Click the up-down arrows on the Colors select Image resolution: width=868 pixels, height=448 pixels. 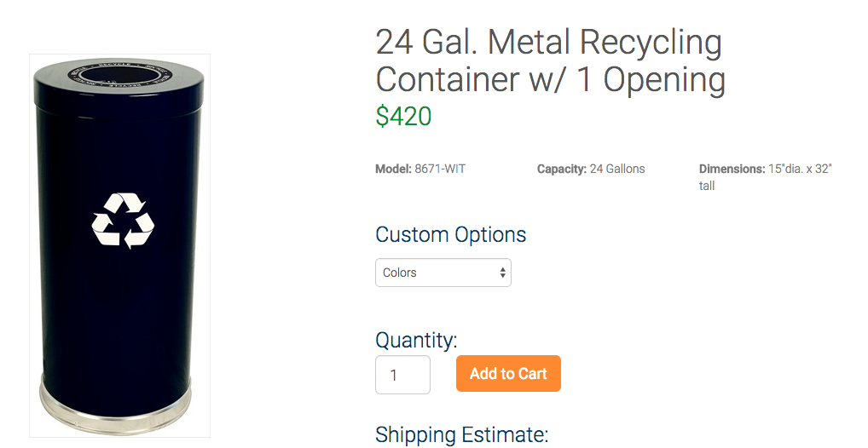click(502, 273)
